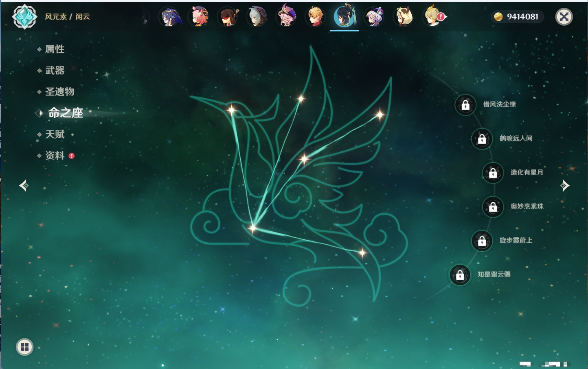This screenshot has width=588, height=369.
Task: Go to previous character with left arrow
Action: [24, 186]
